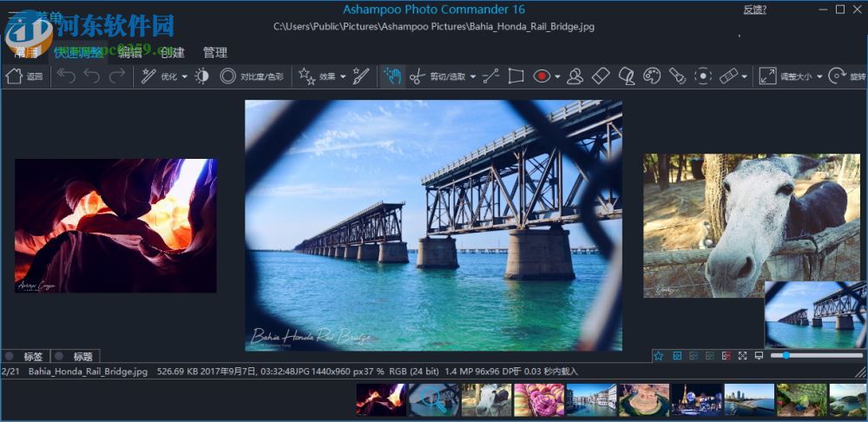Select the donkey thumbnail in filmstrip

click(487, 399)
